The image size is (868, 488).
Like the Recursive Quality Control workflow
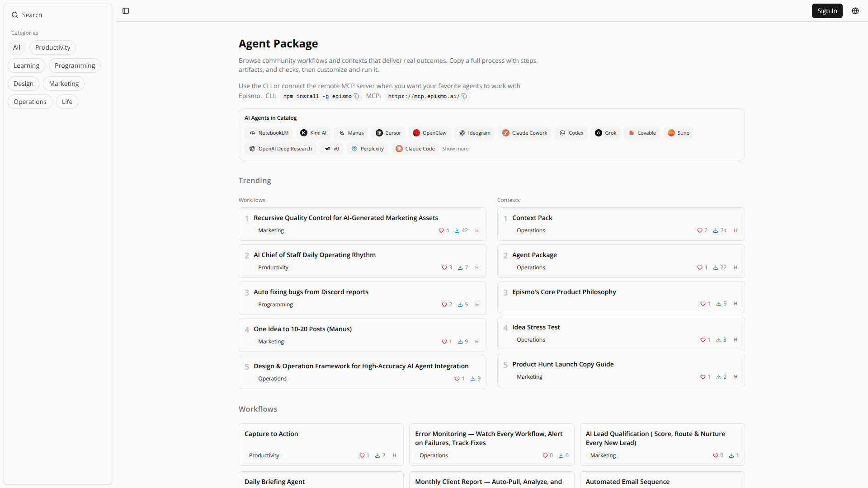tap(441, 230)
